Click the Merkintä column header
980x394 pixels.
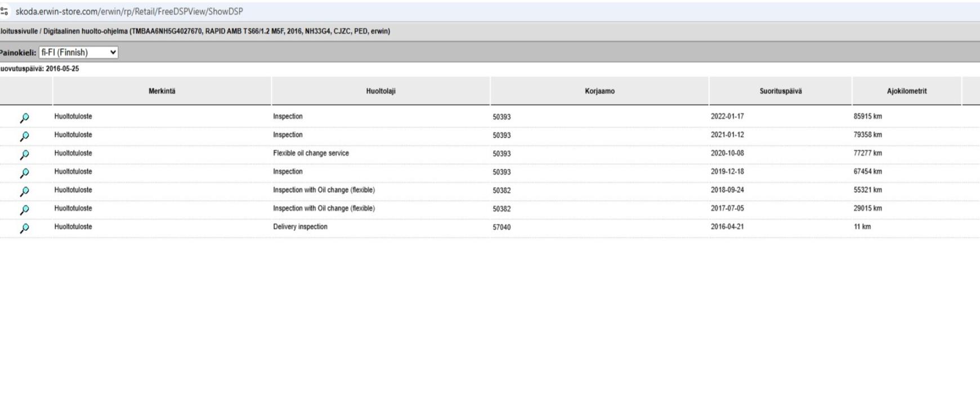(x=162, y=91)
